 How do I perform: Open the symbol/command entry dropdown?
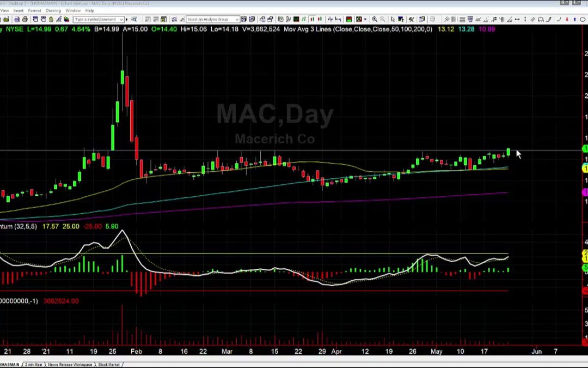(121, 19)
